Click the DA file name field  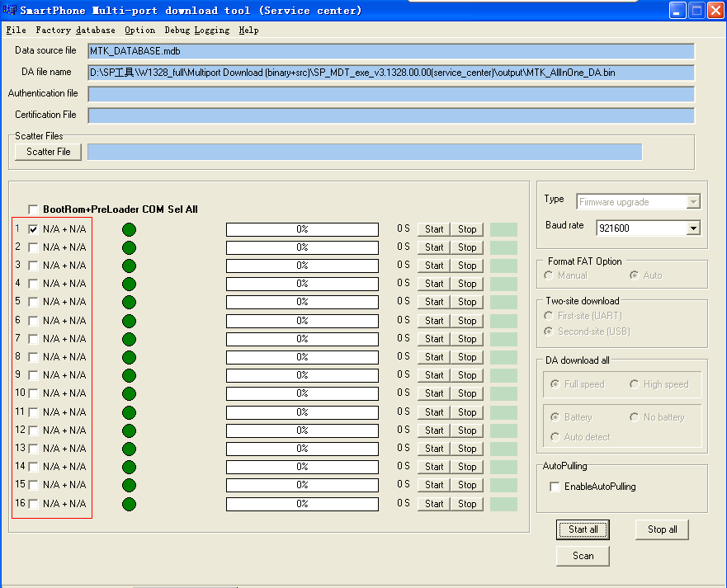[x=391, y=73]
